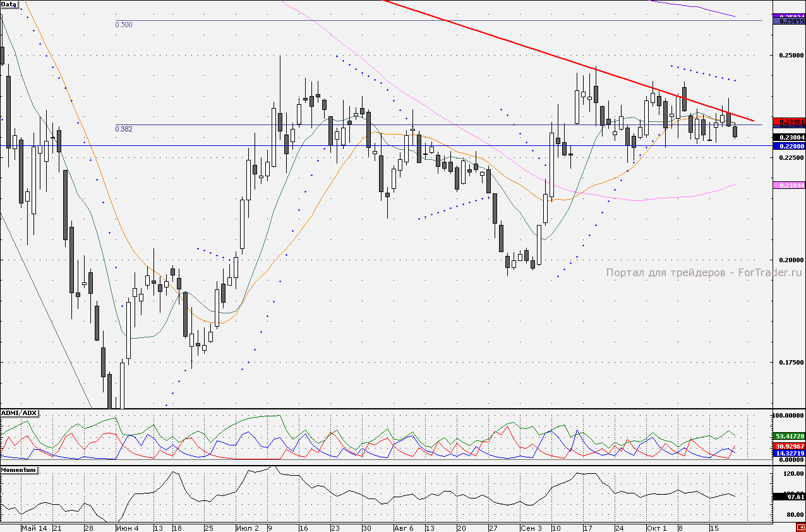
Task: Click the red 0.23401 price tag
Action: [x=789, y=122]
